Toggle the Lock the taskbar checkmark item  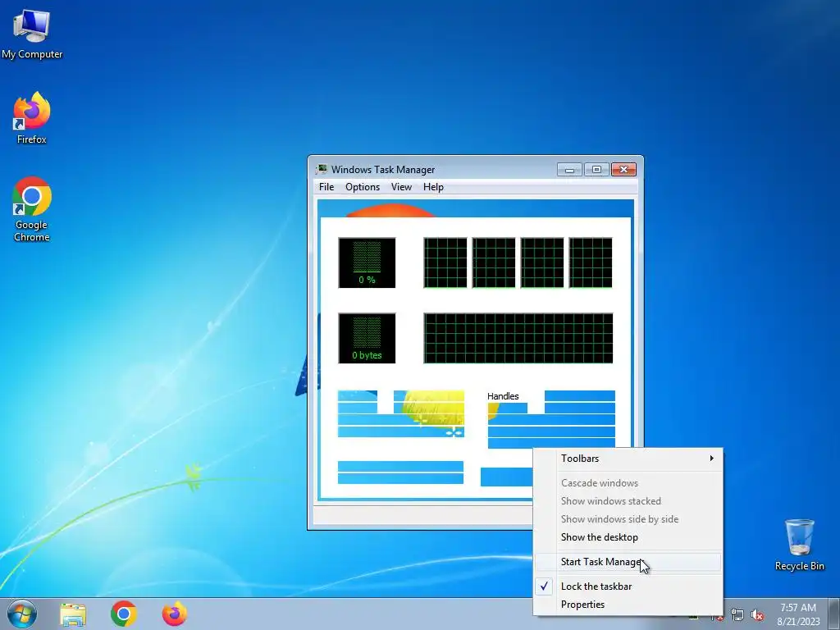point(628,586)
